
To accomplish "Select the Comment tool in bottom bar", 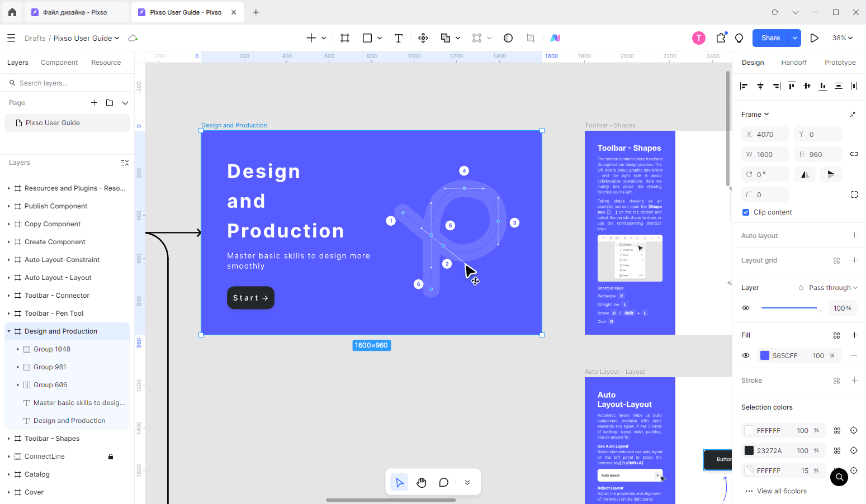I will point(444,482).
